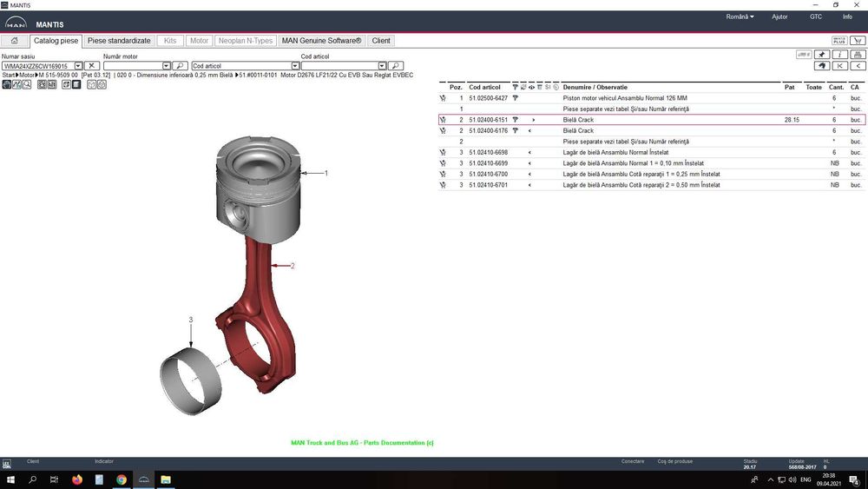The width and height of the screenshot is (868, 489).
Task: Open Neoplan N-Types tab
Action: (246, 41)
